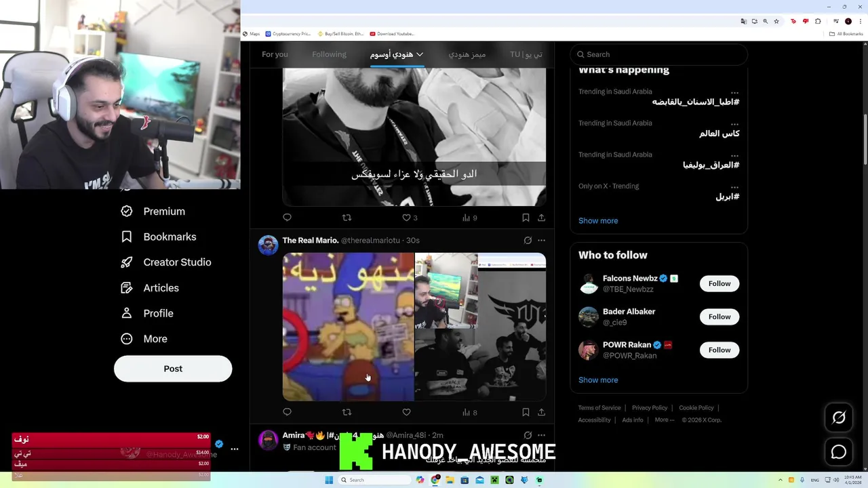Show more trending topics

598,221
